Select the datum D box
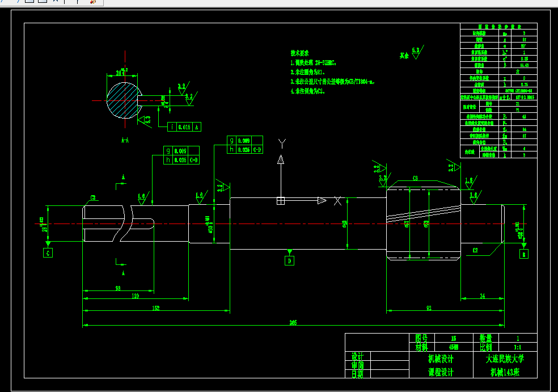558x392 pixels. 289,261
